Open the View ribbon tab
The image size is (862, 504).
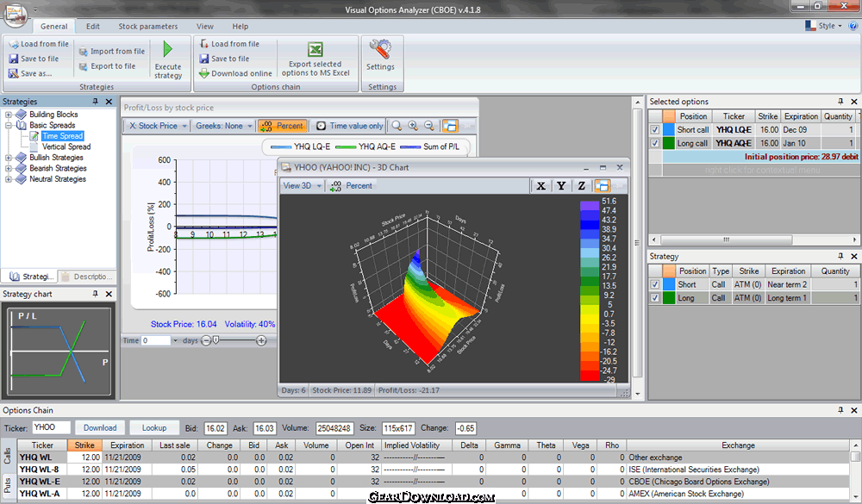coord(205,27)
